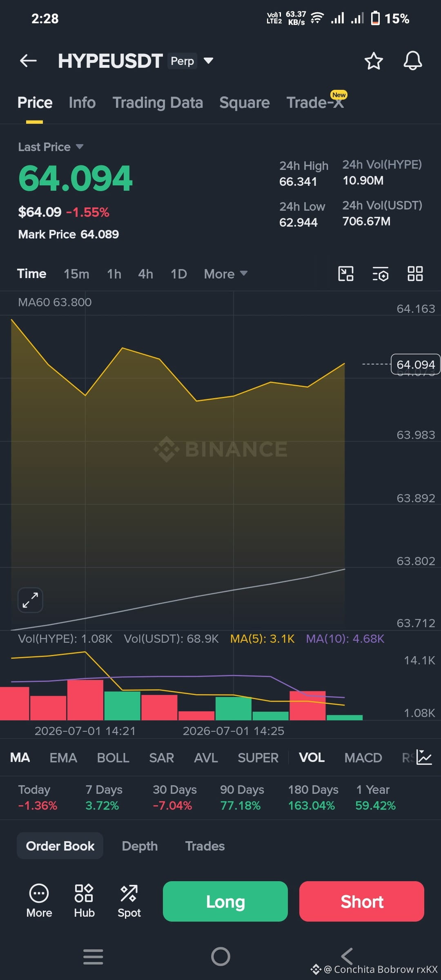
Task: Open the Square tab
Action: coord(244,102)
